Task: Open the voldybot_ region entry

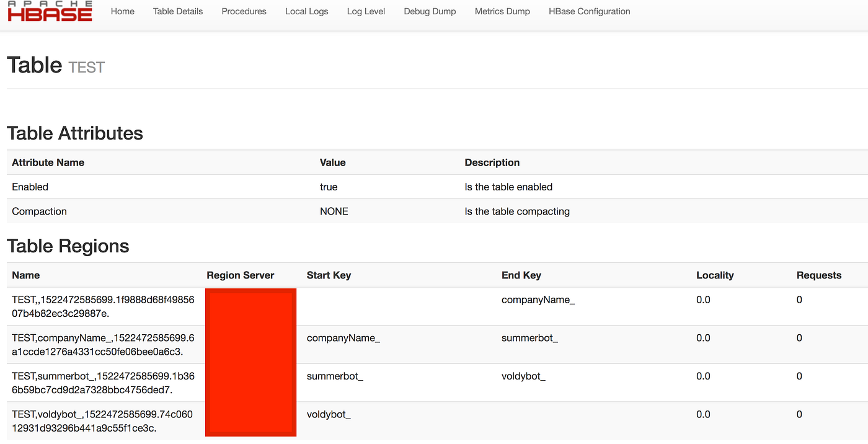Action: (102, 421)
